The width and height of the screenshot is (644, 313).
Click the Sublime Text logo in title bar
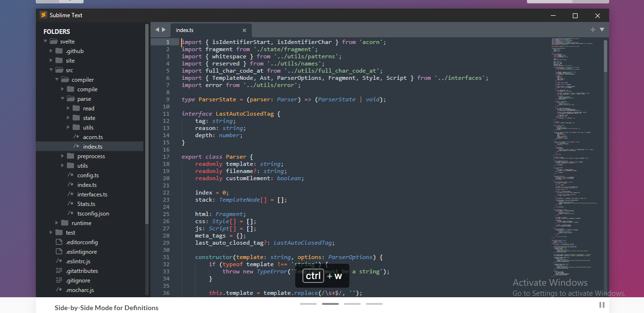point(43,15)
